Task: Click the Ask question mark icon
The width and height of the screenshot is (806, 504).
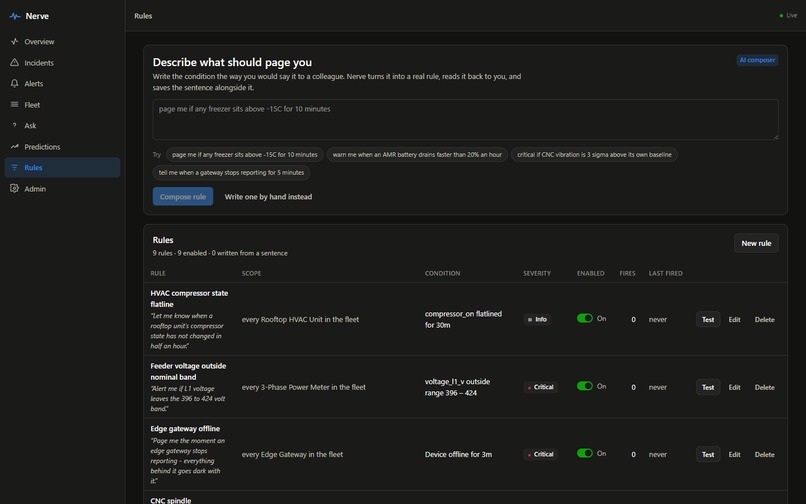Action: [x=14, y=125]
